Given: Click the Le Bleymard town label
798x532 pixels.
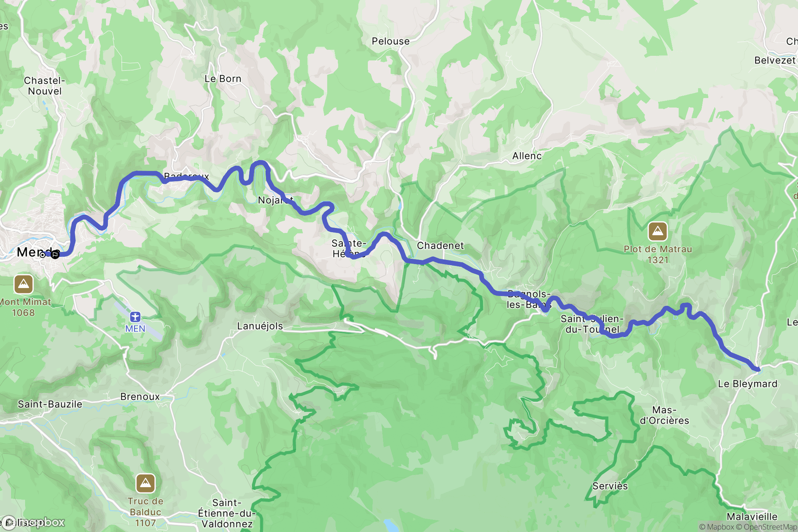Looking at the screenshot, I should tap(747, 384).
